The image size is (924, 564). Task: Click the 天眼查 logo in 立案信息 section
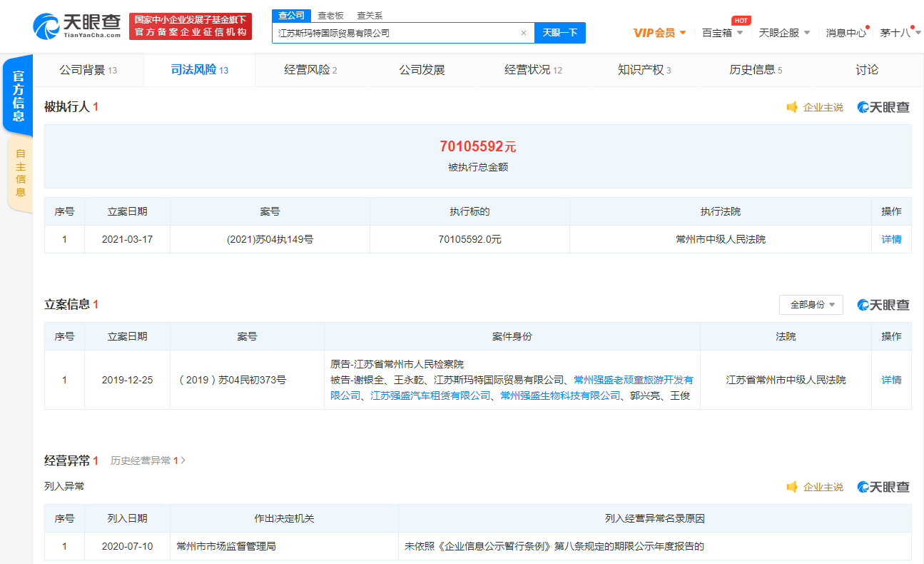click(883, 305)
